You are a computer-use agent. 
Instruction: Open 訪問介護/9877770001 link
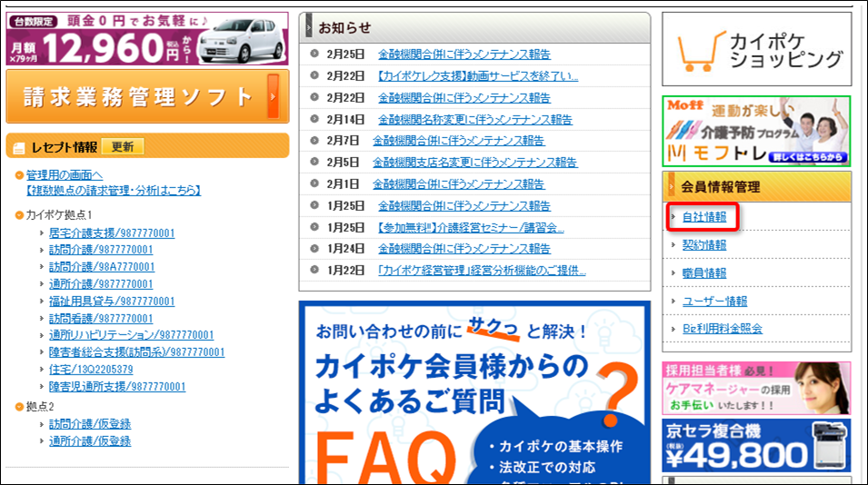pyautogui.click(x=101, y=250)
